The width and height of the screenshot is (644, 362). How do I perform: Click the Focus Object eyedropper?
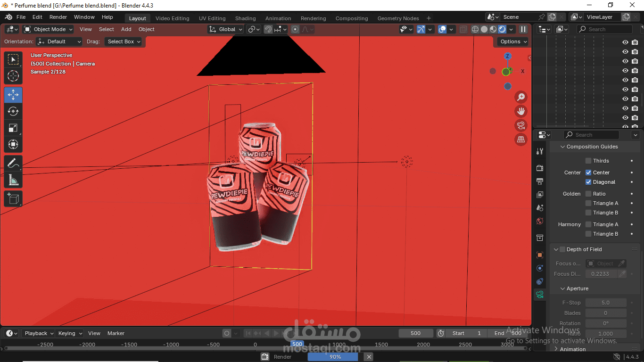pyautogui.click(x=622, y=263)
